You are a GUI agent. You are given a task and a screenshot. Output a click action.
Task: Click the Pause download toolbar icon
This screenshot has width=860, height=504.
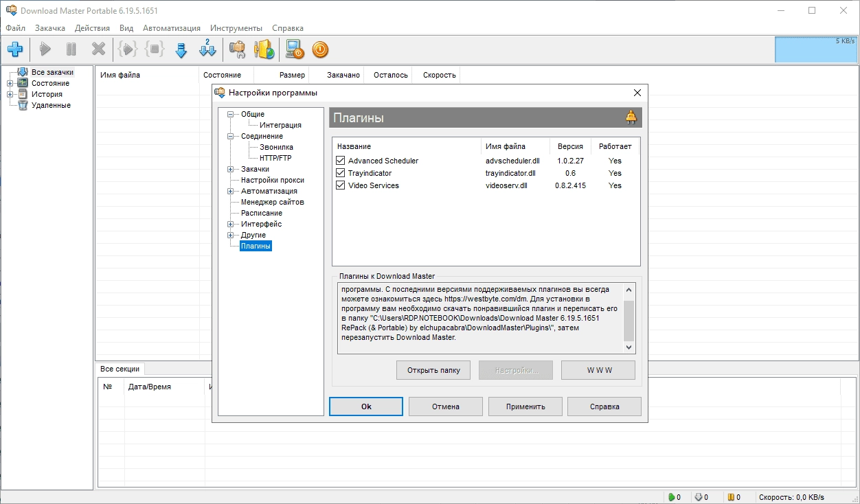[x=71, y=49]
